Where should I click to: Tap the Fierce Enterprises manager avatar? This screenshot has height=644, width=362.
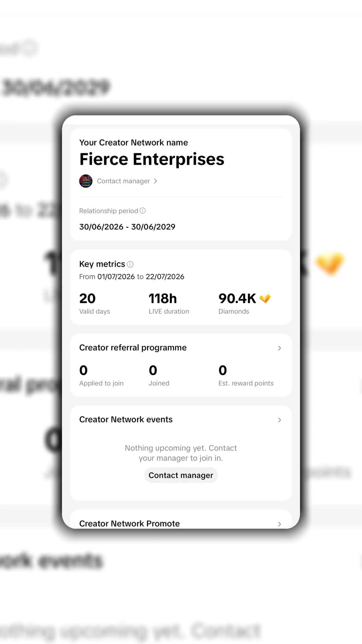[86, 181]
